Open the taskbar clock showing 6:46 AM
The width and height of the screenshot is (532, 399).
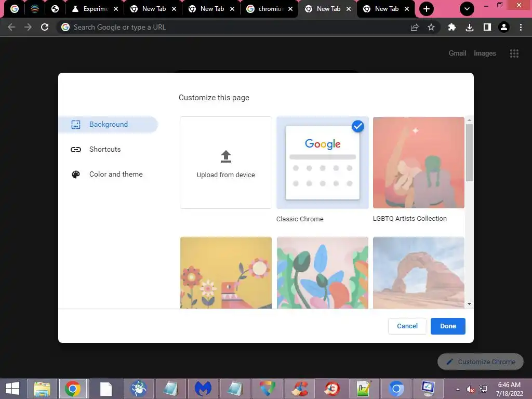[509, 389]
